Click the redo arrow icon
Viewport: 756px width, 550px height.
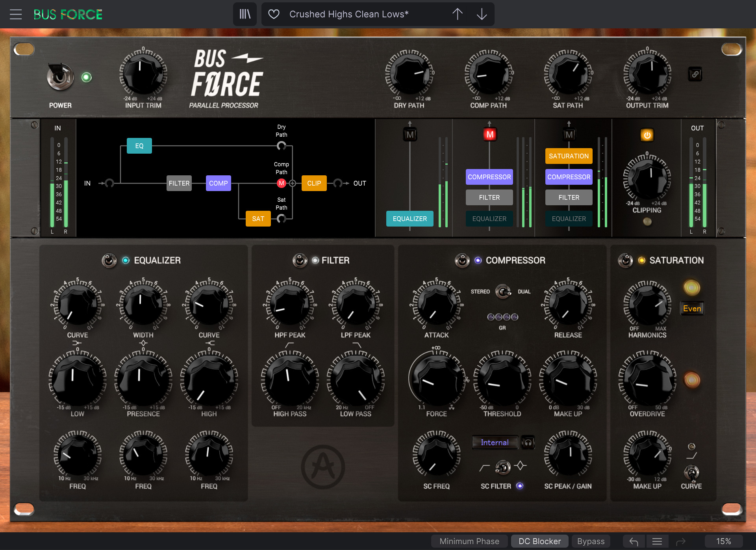(x=681, y=541)
